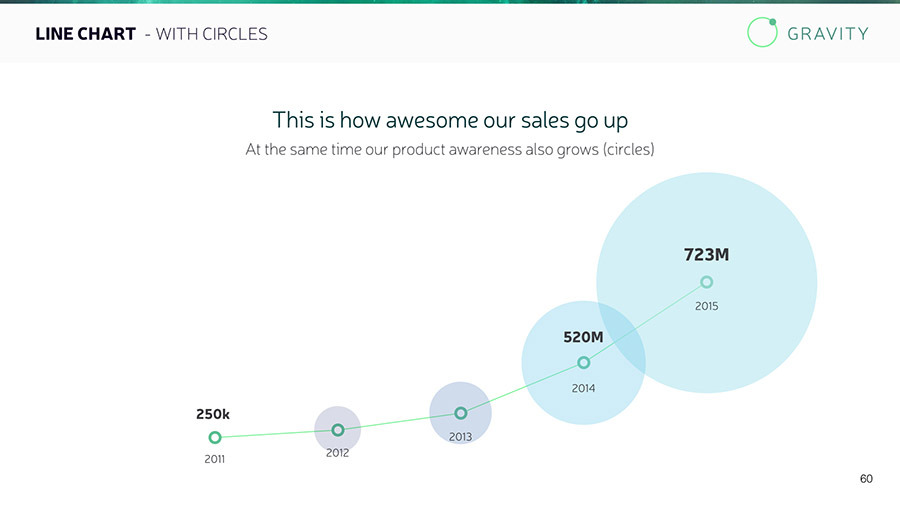Select the 2012 data point marker
The height and width of the screenshot is (506, 900).
(x=338, y=430)
